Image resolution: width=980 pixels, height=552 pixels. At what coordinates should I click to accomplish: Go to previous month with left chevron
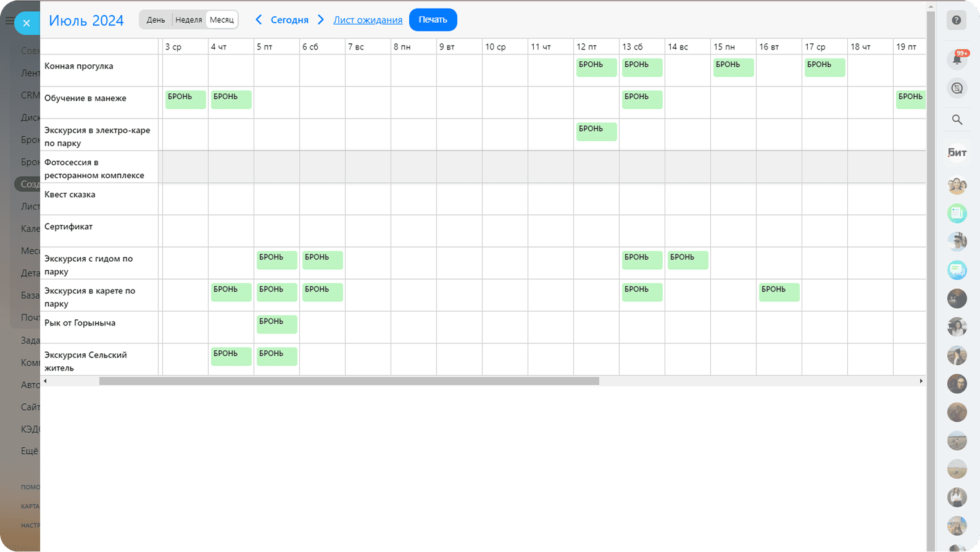click(x=259, y=20)
